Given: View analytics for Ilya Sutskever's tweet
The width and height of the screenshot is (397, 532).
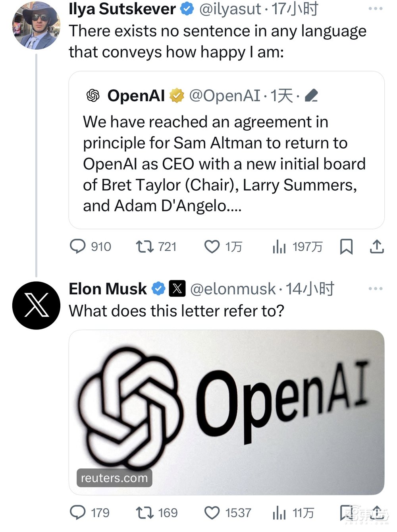Looking at the screenshot, I should tap(279, 247).
